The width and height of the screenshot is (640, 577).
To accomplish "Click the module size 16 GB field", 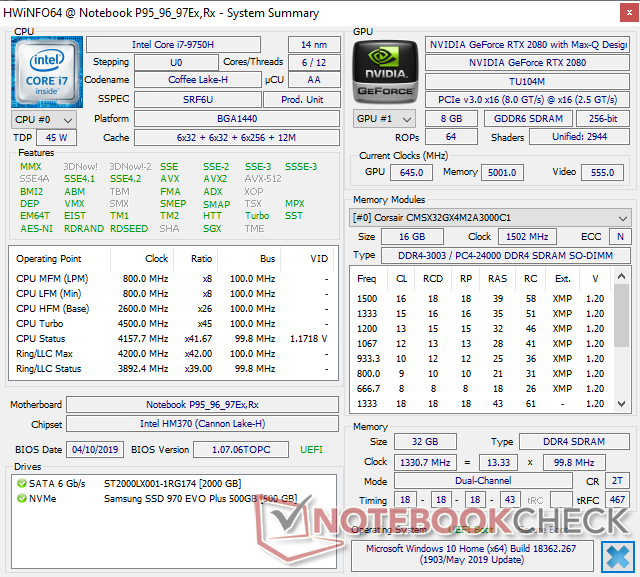I will click(412, 237).
